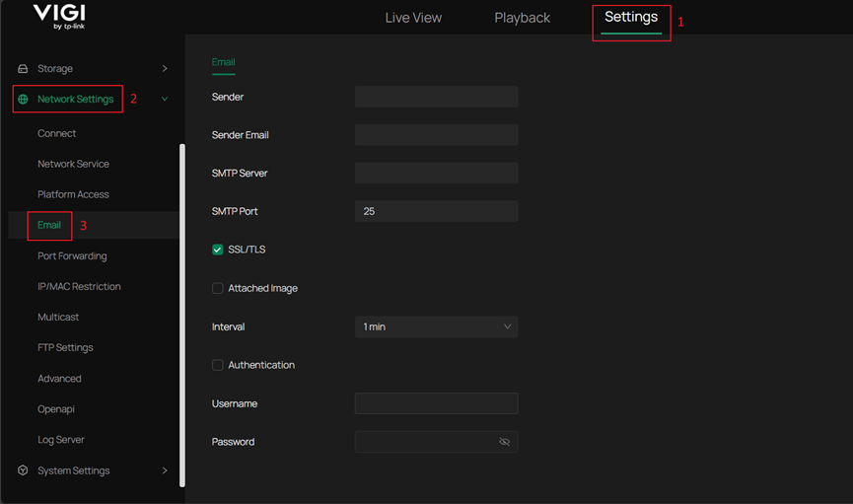Focus the Sender Email text box
Screen dimensions: 853x504
(436, 135)
